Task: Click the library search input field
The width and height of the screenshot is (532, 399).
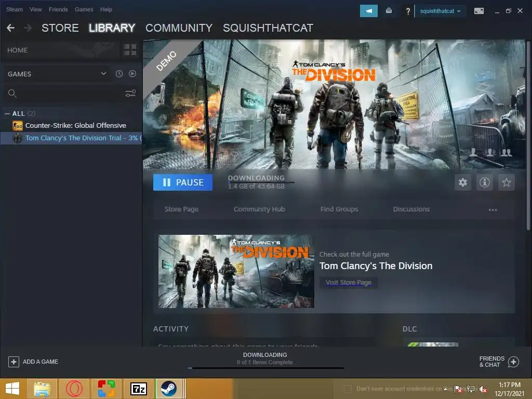Action: [70, 94]
